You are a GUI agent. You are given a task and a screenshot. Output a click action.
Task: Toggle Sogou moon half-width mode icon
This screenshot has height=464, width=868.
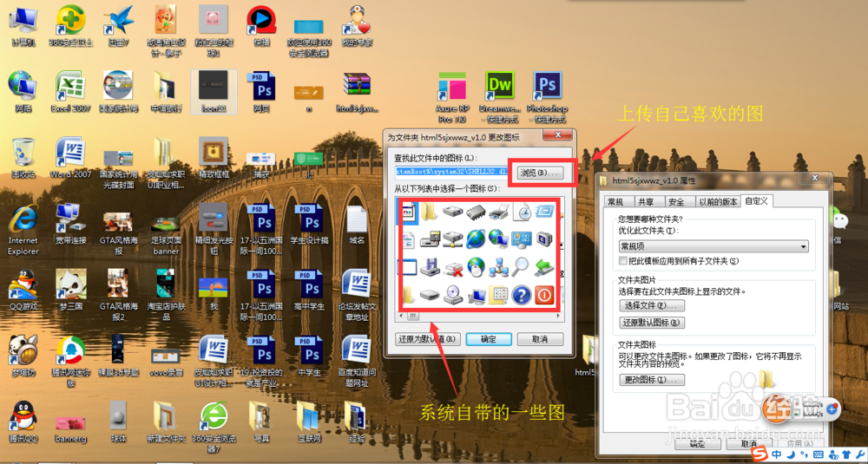pyautogui.click(x=791, y=454)
